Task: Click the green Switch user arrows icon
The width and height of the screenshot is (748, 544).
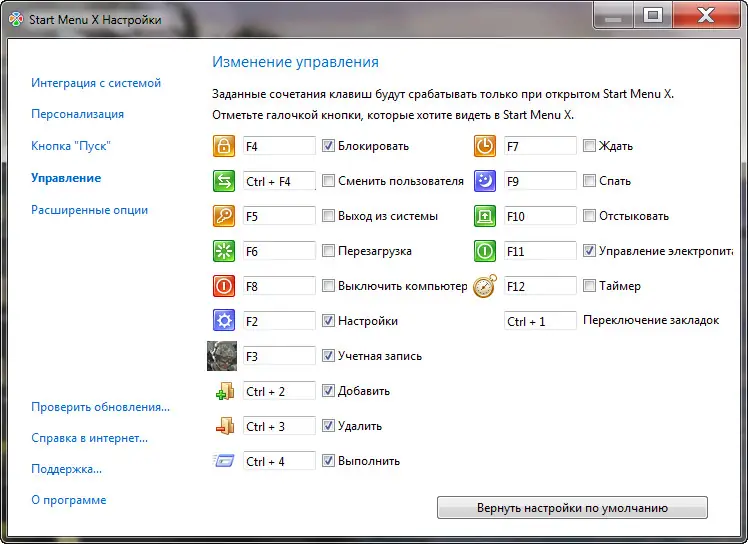Action: click(x=224, y=181)
